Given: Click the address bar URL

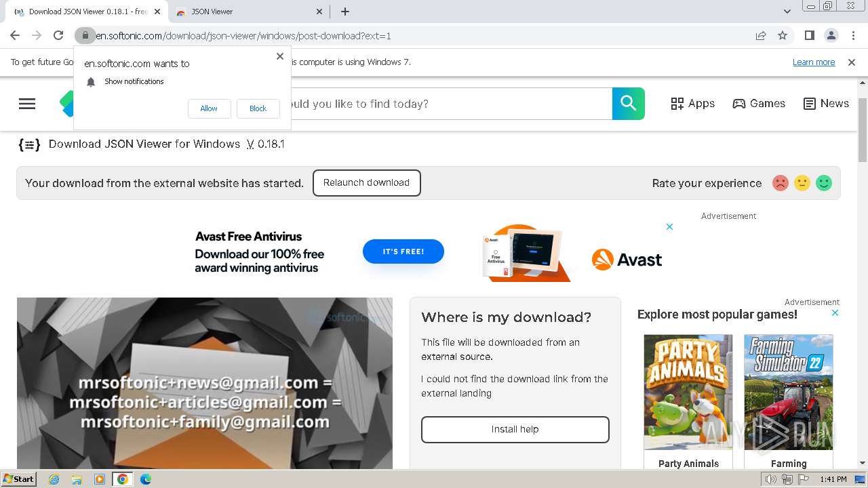Looking at the screenshot, I should point(243,36).
